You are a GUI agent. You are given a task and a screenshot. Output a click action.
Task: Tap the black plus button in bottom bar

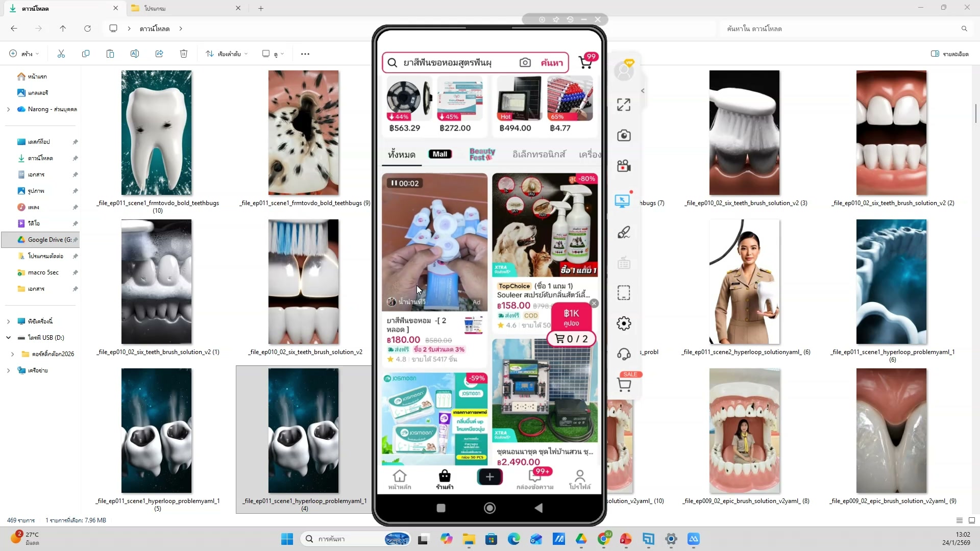pyautogui.click(x=489, y=477)
